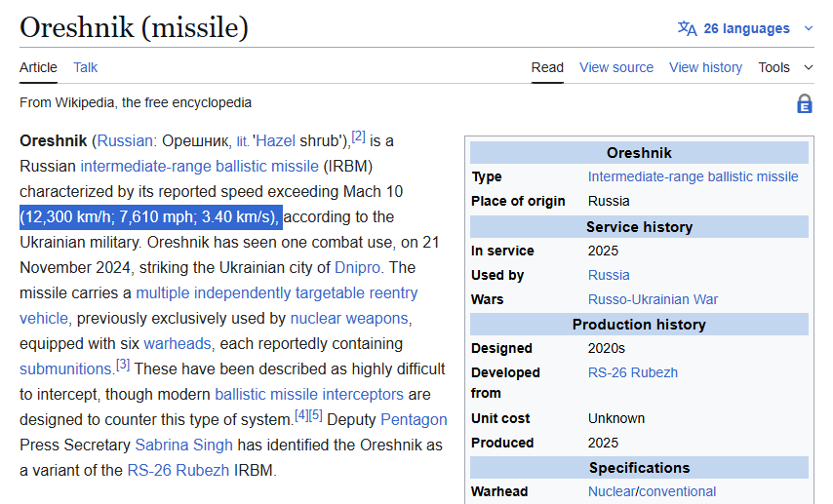
Task: Open the Nuclear warhead link
Action: [611, 491]
